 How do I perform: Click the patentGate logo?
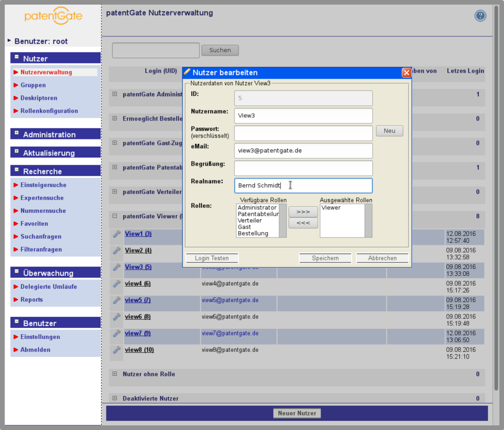pos(53,16)
